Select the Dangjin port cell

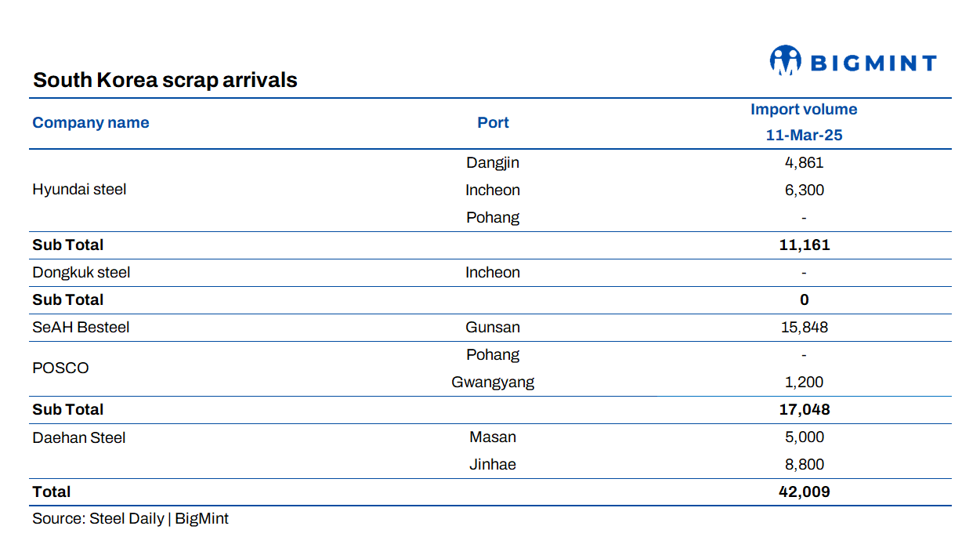493,163
